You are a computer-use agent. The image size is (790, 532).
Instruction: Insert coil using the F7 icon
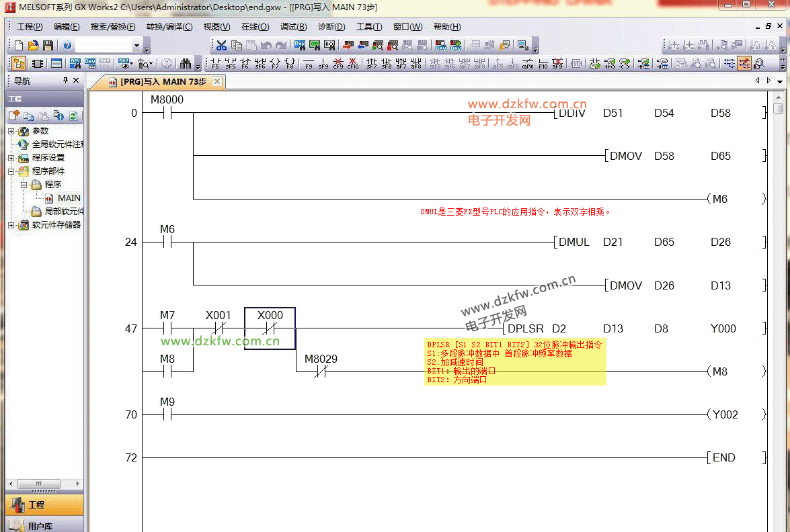[275, 64]
